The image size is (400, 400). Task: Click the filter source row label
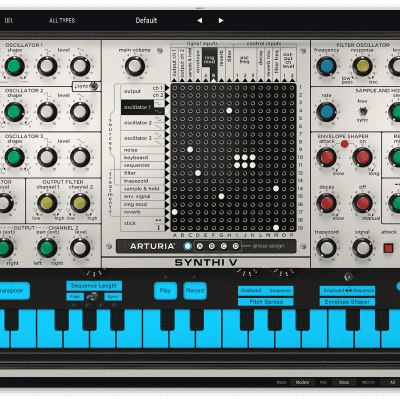click(130, 173)
